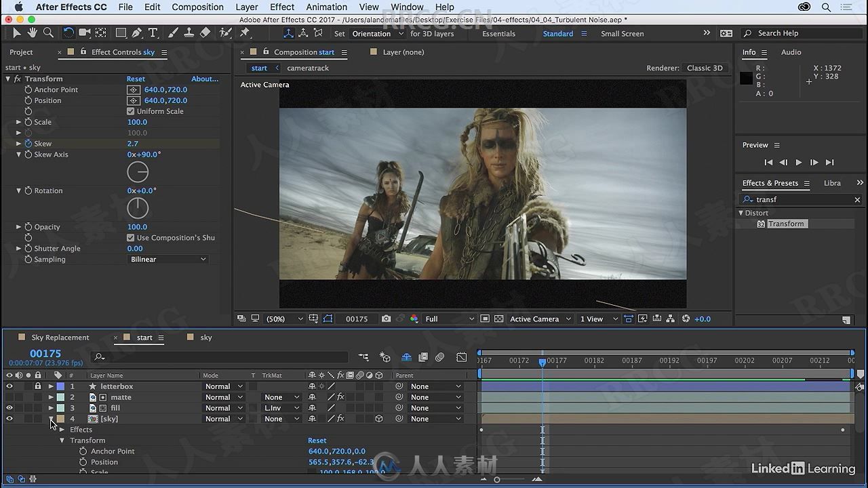Select the Brush tool
This screenshot has height=488, width=868.
(173, 33)
